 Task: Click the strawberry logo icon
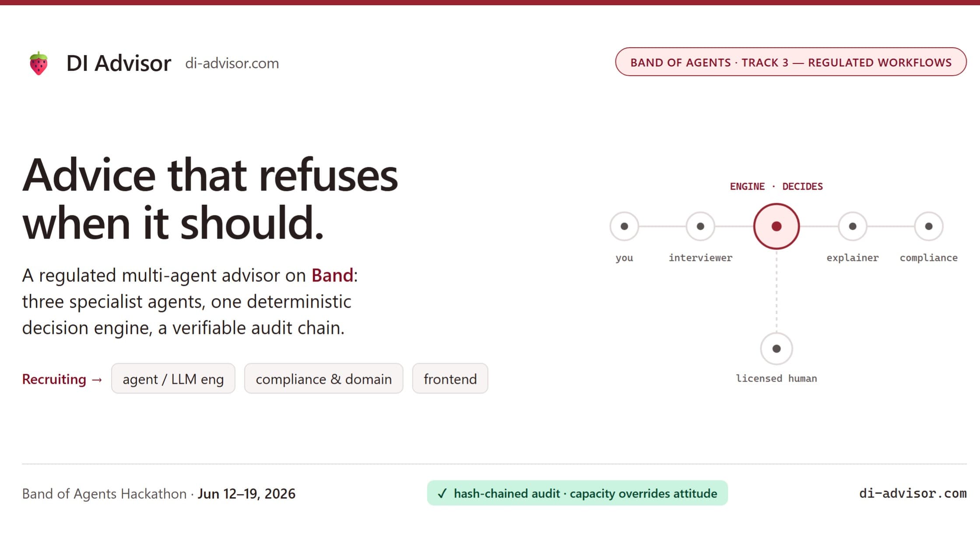click(39, 63)
